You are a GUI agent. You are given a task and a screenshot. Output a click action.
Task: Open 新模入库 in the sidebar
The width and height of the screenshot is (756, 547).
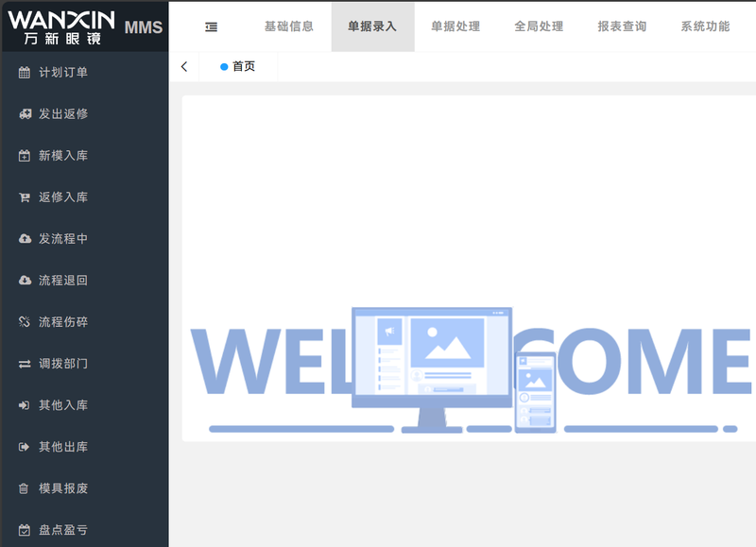point(84,156)
